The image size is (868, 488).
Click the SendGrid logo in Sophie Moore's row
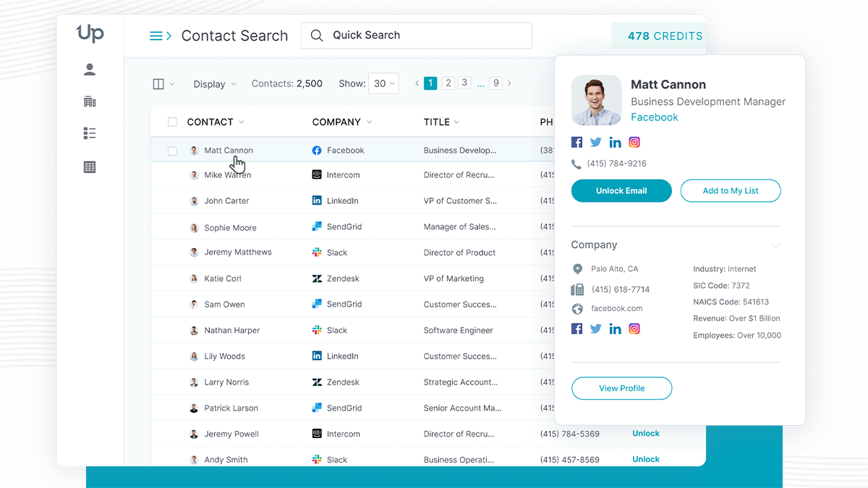coord(317,227)
